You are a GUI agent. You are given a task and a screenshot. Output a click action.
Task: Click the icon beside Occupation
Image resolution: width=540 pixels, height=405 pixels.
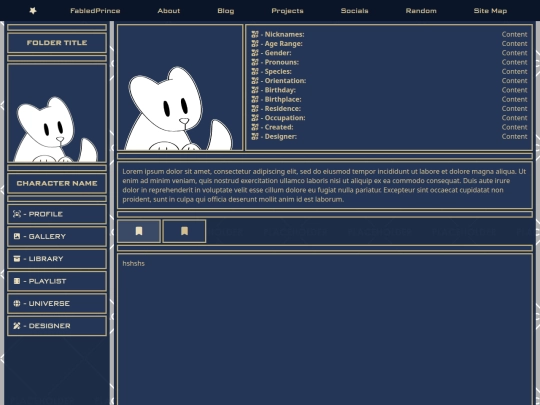tap(255, 118)
